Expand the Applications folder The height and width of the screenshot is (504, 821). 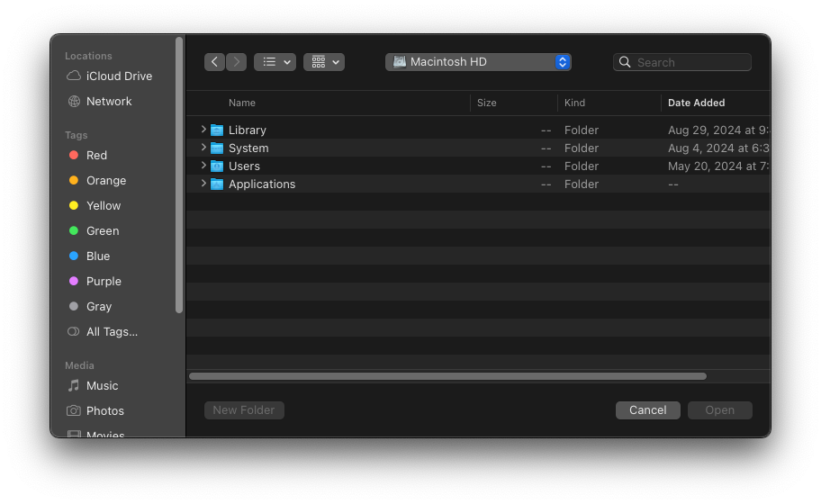tap(203, 184)
